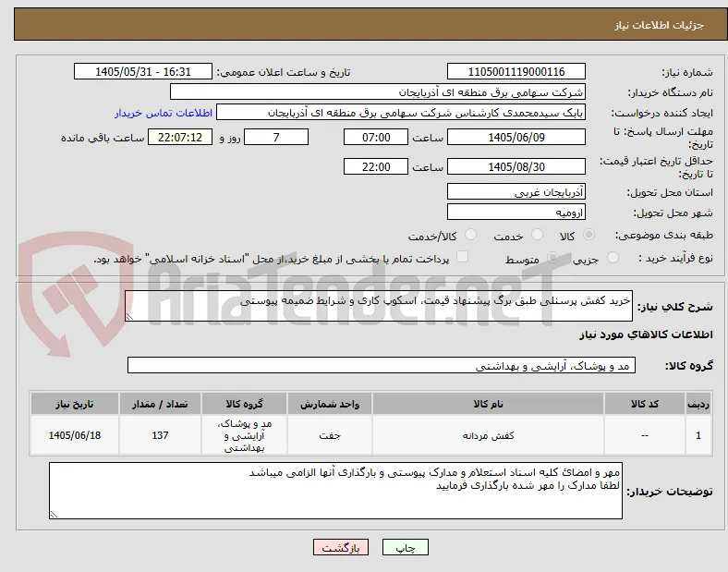Click the delivery province field آذربایجان غربی
The width and height of the screenshot is (728, 572).
(516, 192)
